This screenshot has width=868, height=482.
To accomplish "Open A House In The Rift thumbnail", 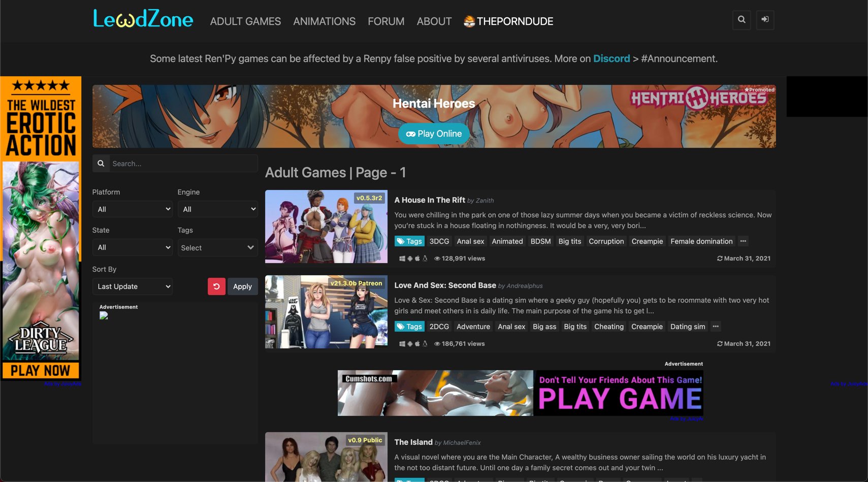I will pos(326,227).
